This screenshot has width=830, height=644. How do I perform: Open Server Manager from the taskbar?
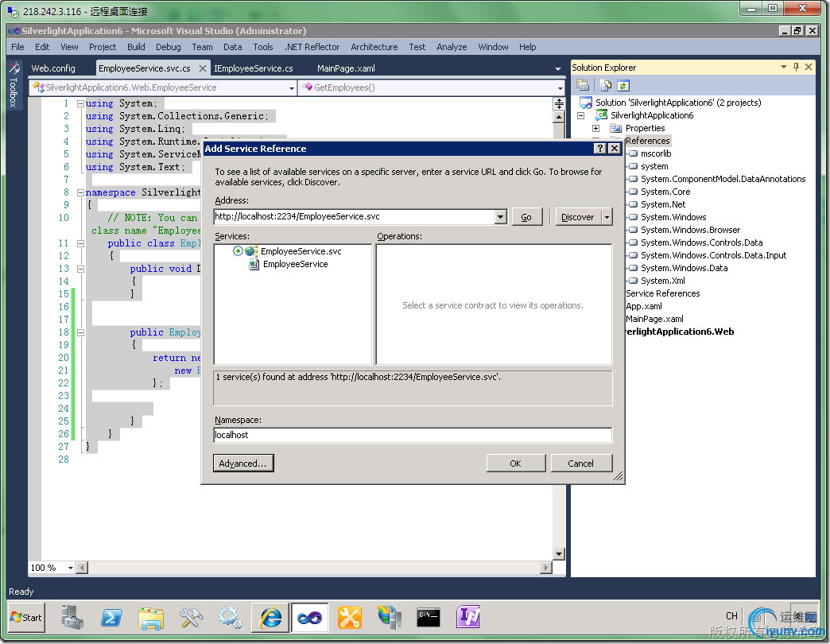click(x=72, y=617)
